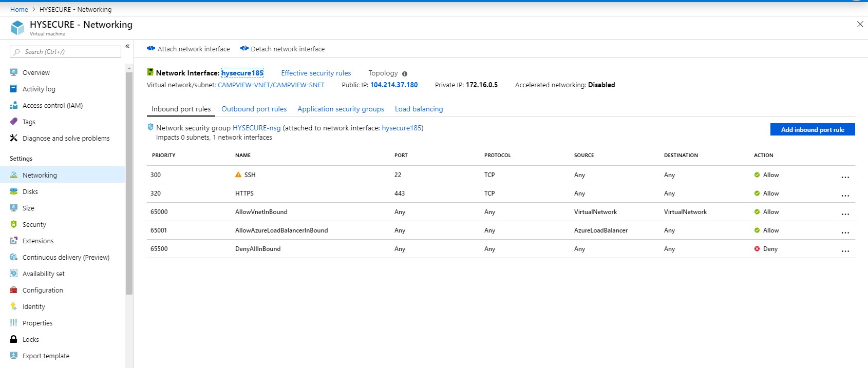Open the more options for HTTPS rule
Viewport: 868px width, 368px height.
(845, 195)
